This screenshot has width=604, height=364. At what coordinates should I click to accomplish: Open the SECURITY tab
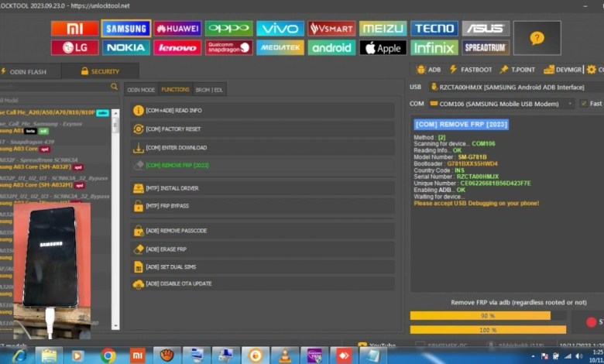[101, 71]
